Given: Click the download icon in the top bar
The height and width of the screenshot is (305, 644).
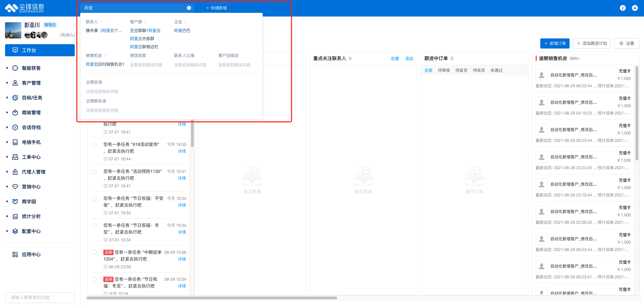Looking at the screenshot, I should (635, 8).
